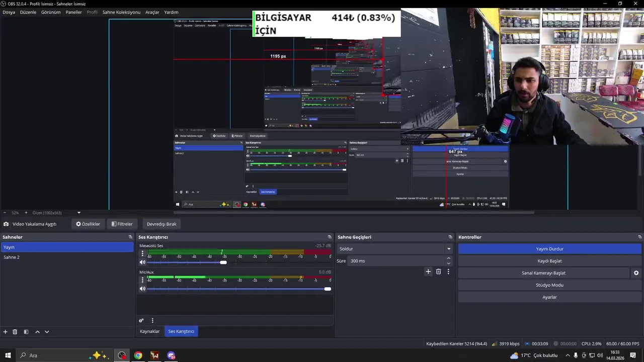Click the Özellikler button
The height and width of the screenshot is (362, 644).
[88, 224]
